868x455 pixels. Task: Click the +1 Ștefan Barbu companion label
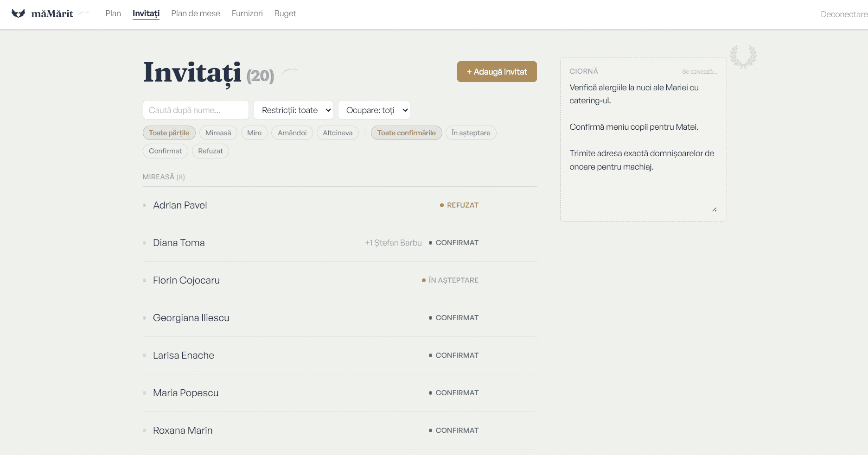[x=393, y=243]
